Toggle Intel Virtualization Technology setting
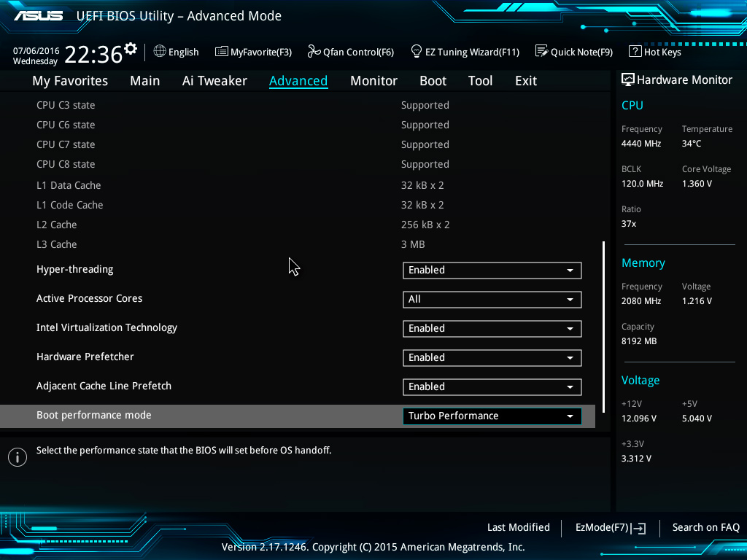 [x=492, y=329]
